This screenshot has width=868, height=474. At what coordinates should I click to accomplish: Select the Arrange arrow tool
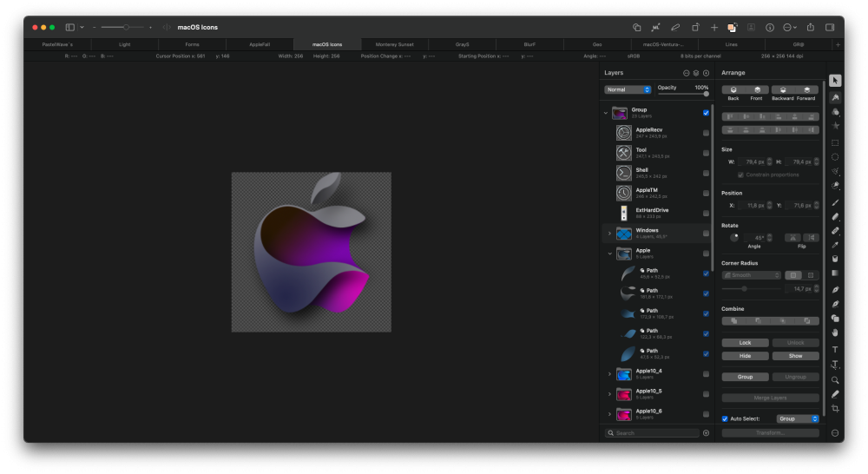835,81
